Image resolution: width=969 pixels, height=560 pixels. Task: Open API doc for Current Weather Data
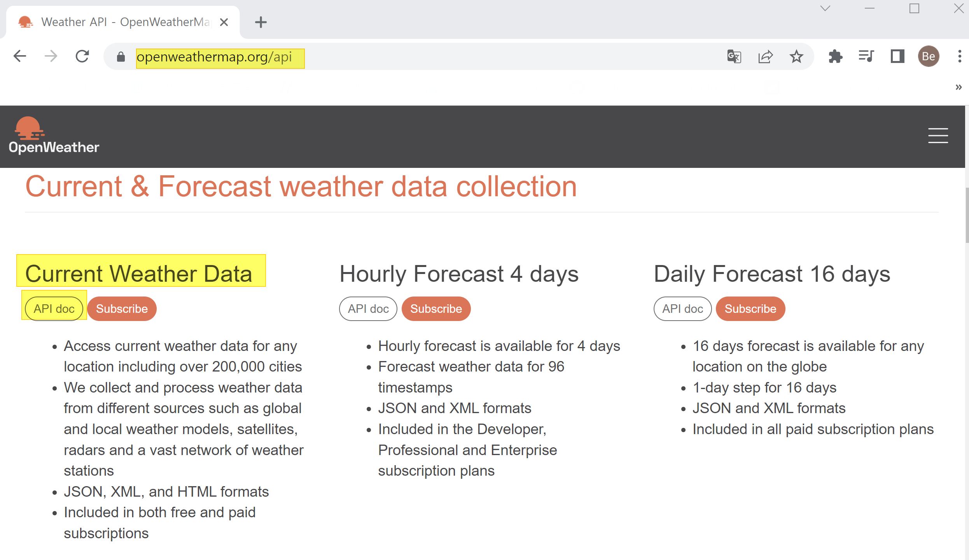pos(54,309)
